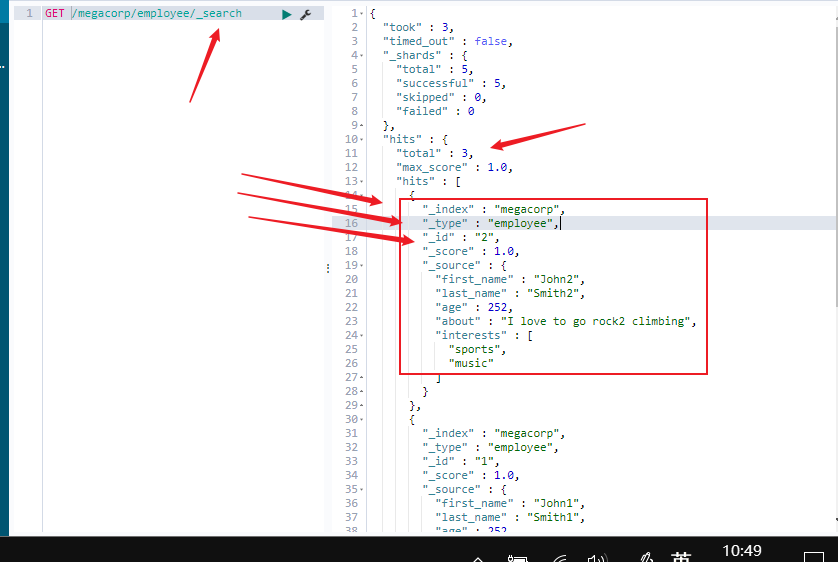Click the vertical-dots divider between the editor and response panes
The height and width of the screenshot is (562, 838).
pos(328,268)
